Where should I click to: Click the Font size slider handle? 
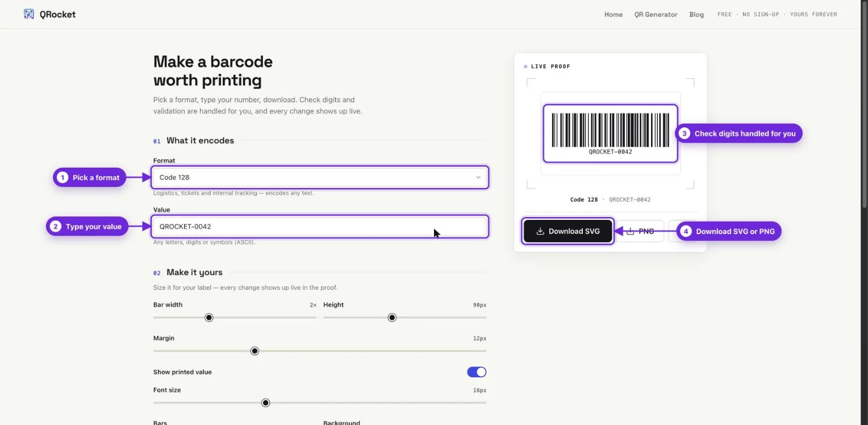[x=265, y=403]
